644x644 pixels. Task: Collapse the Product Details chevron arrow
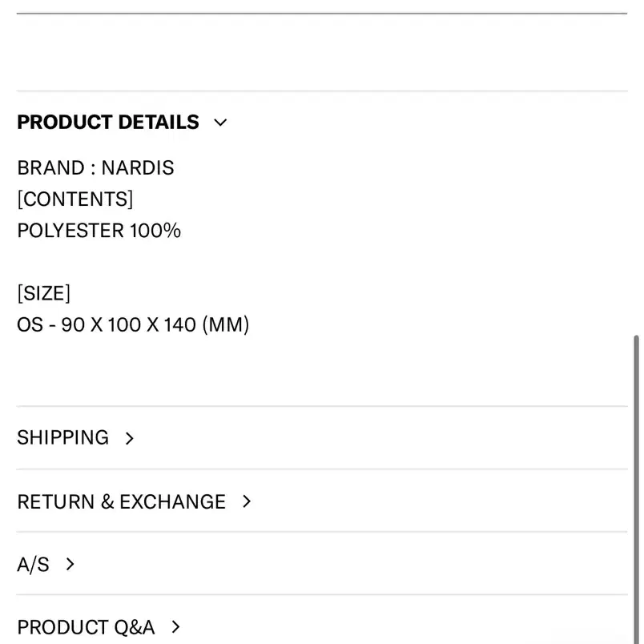(220, 123)
